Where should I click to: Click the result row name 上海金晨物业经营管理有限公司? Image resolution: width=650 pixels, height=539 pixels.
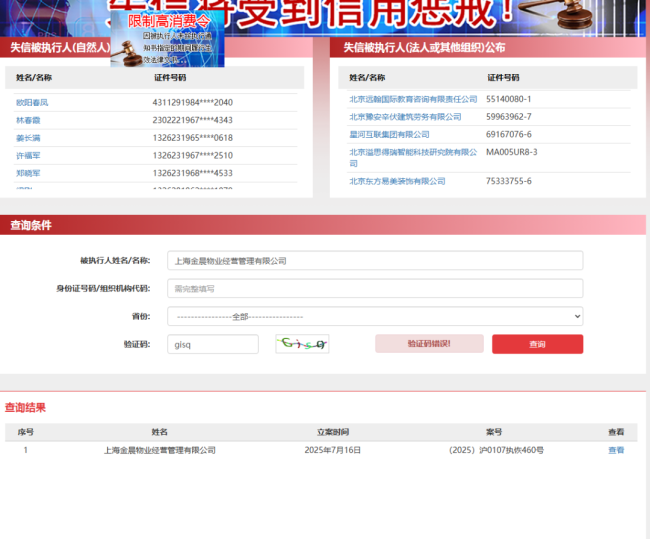(160, 450)
